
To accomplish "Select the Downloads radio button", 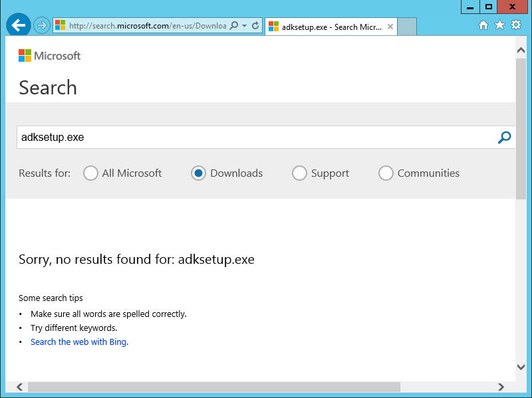I will [198, 173].
